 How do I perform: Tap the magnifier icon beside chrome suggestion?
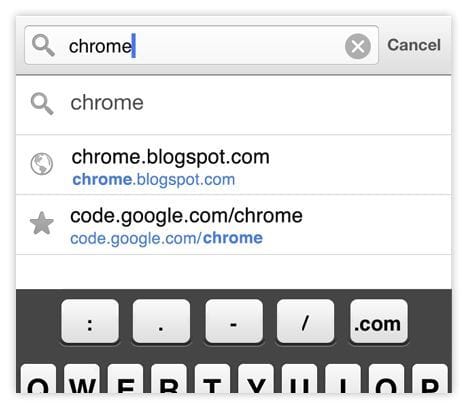(x=42, y=104)
